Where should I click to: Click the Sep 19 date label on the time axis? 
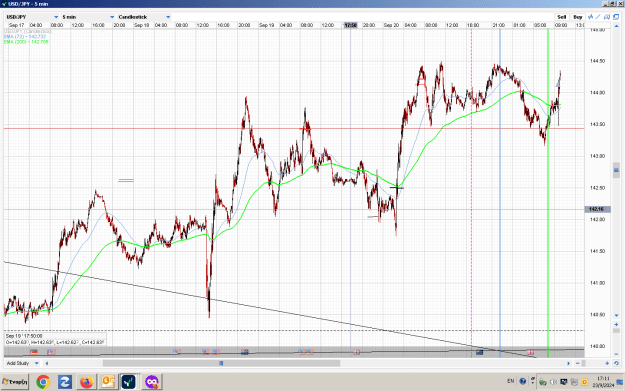coord(266,25)
